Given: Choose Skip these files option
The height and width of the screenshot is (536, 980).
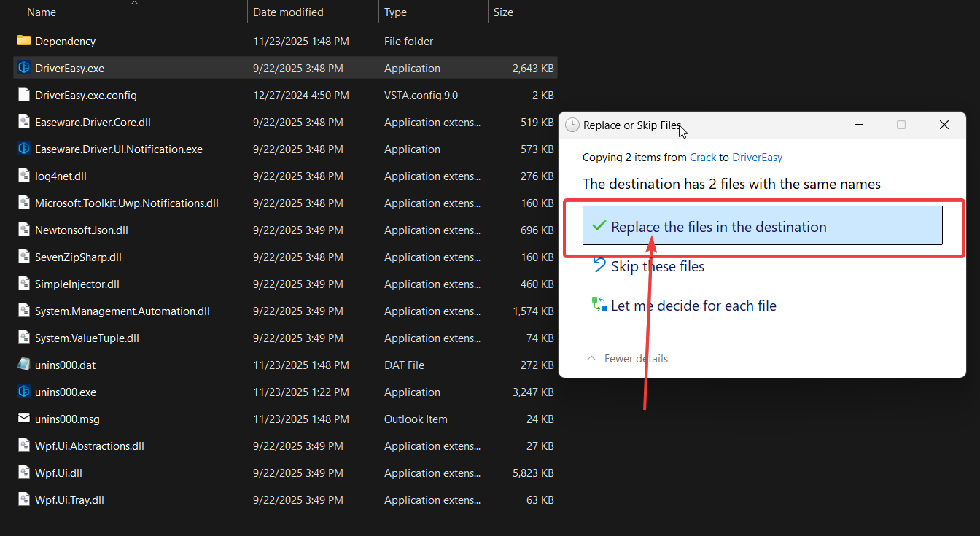Looking at the screenshot, I should click(x=658, y=266).
